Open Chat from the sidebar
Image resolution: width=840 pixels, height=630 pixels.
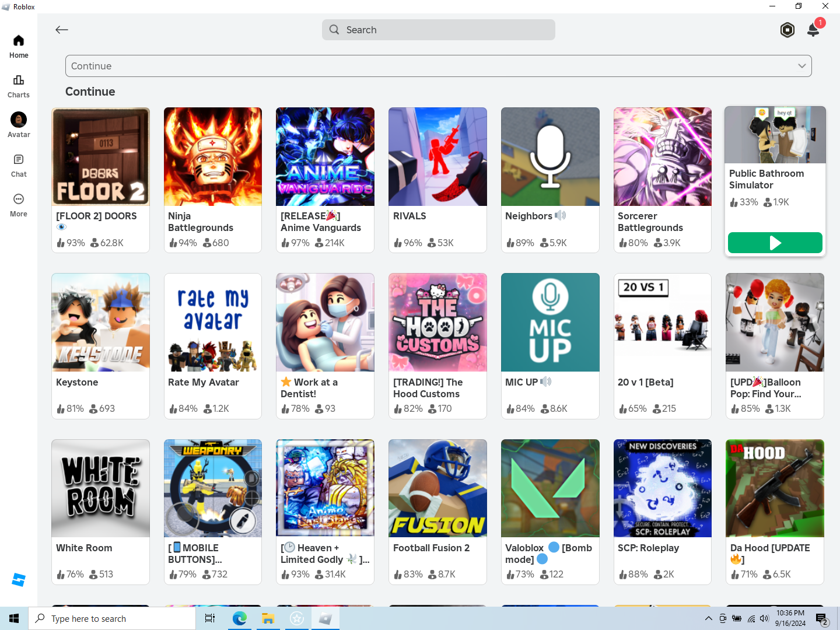coord(19,166)
